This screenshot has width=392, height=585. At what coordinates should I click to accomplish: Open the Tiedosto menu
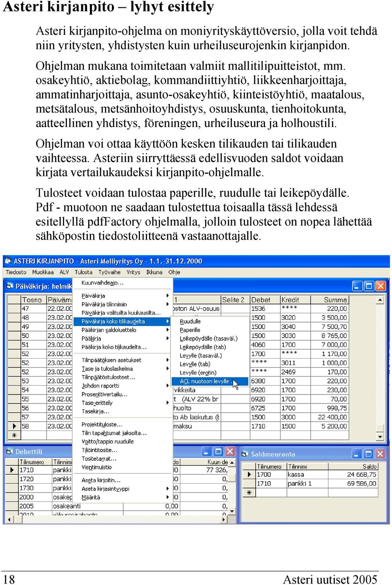[16, 272]
